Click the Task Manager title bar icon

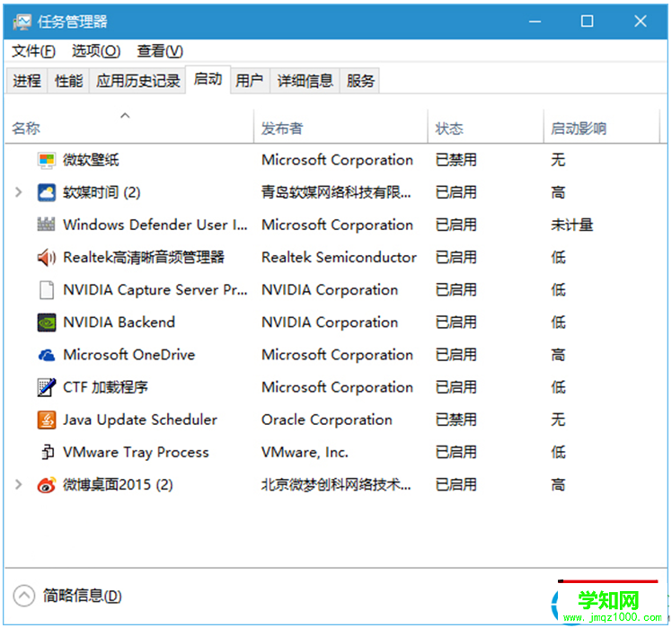22,22
